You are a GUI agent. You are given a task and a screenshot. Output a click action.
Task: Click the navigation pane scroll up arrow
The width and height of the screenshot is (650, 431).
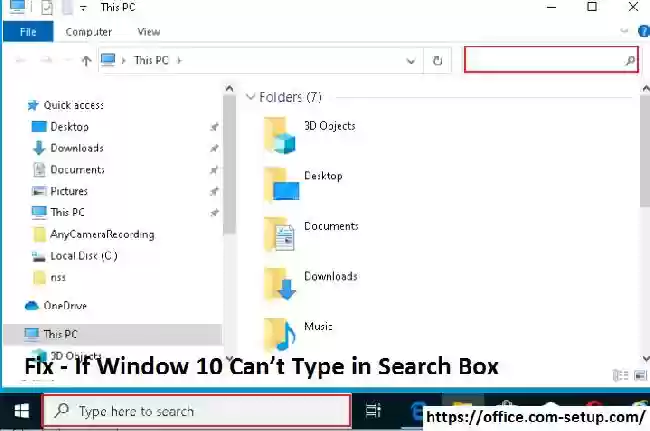coord(229,88)
